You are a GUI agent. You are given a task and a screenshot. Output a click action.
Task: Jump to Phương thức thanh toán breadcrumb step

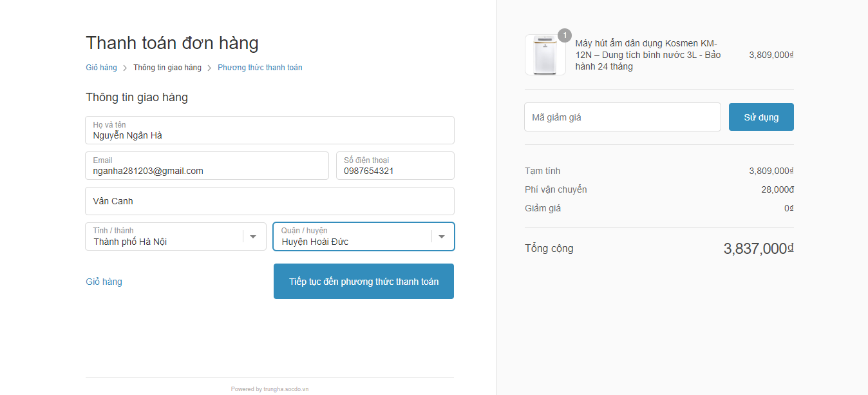pos(259,68)
